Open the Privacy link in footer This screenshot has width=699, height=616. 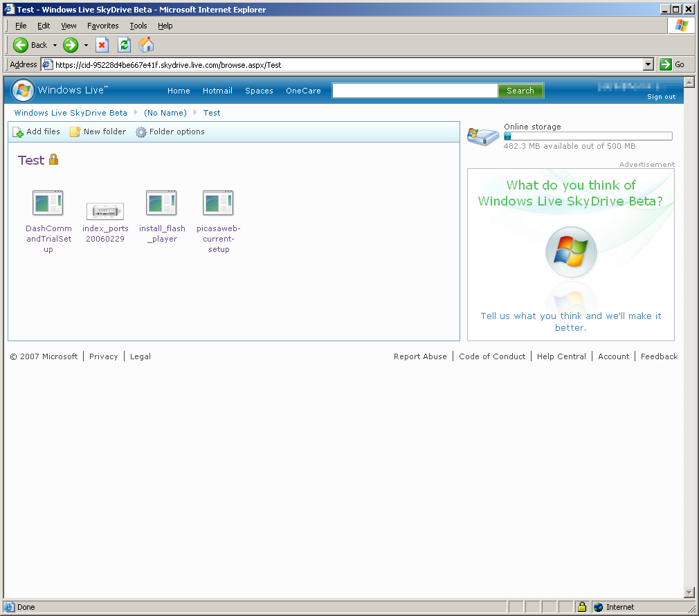coord(103,356)
